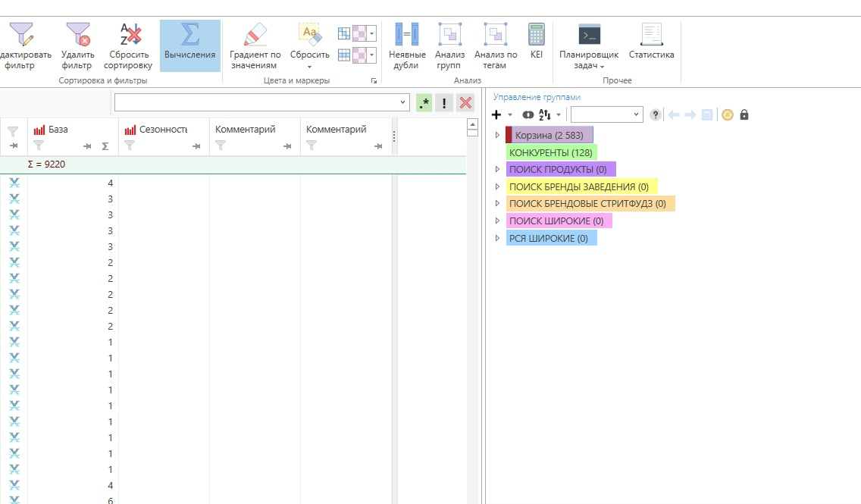The width and height of the screenshot is (861, 504).
Task: Click the question mark help icon
Action: pyautogui.click(x=655, y=114)
